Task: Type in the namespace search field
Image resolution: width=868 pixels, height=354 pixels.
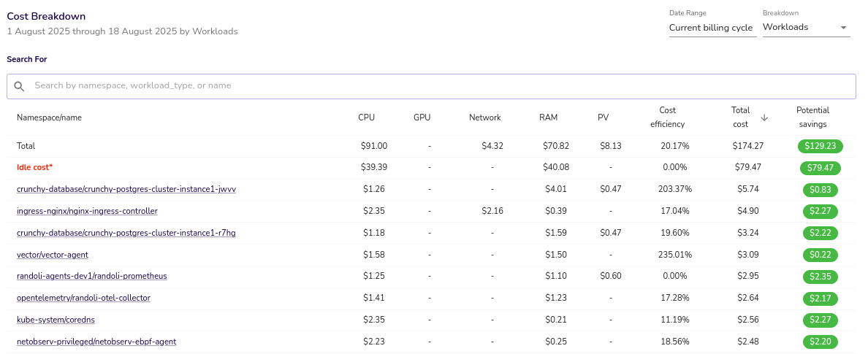Action: [438, 86]
